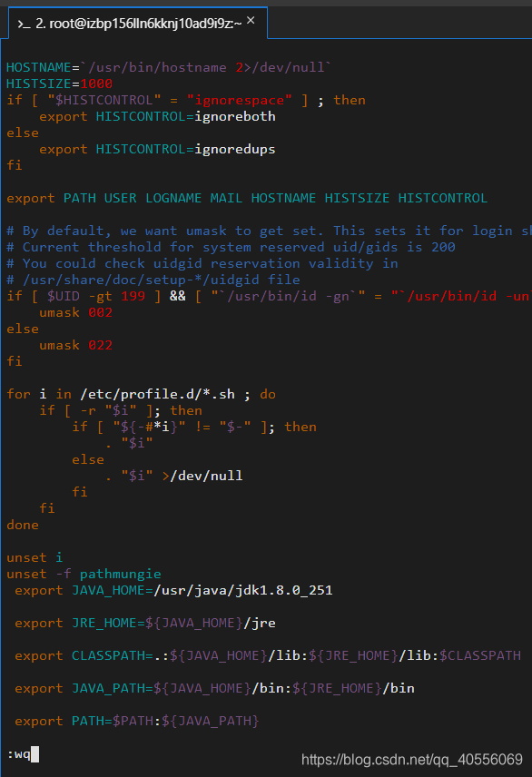Click the export CLASSPATH line

click(268, 655)
